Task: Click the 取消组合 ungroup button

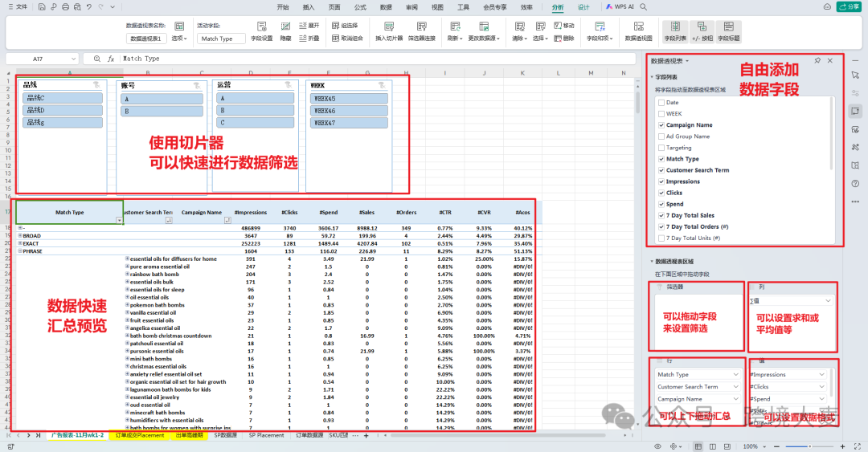Action: [x=348, y=39]
